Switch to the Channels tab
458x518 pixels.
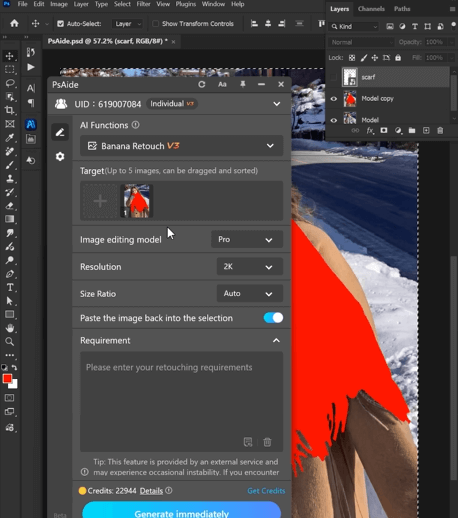[x=371, y=9]
